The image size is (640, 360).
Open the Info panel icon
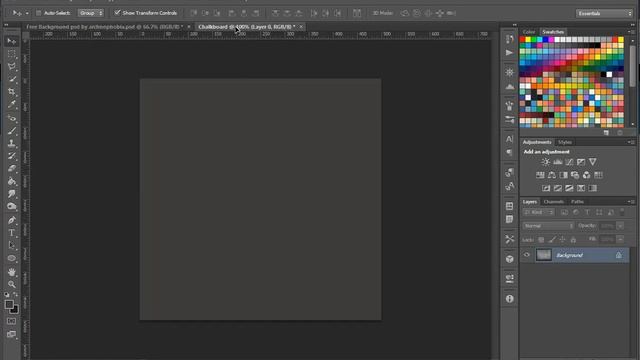point(509,299)
